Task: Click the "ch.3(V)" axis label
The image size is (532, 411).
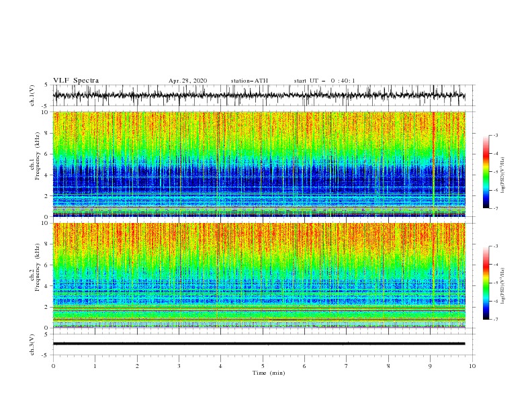Action: [32, 345]
